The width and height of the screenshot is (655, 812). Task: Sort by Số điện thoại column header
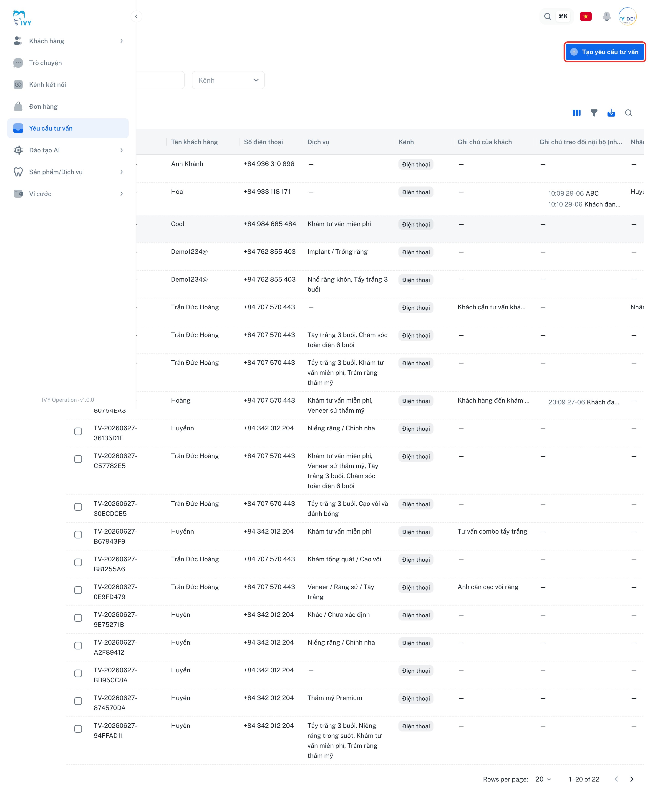pos(263,142)
